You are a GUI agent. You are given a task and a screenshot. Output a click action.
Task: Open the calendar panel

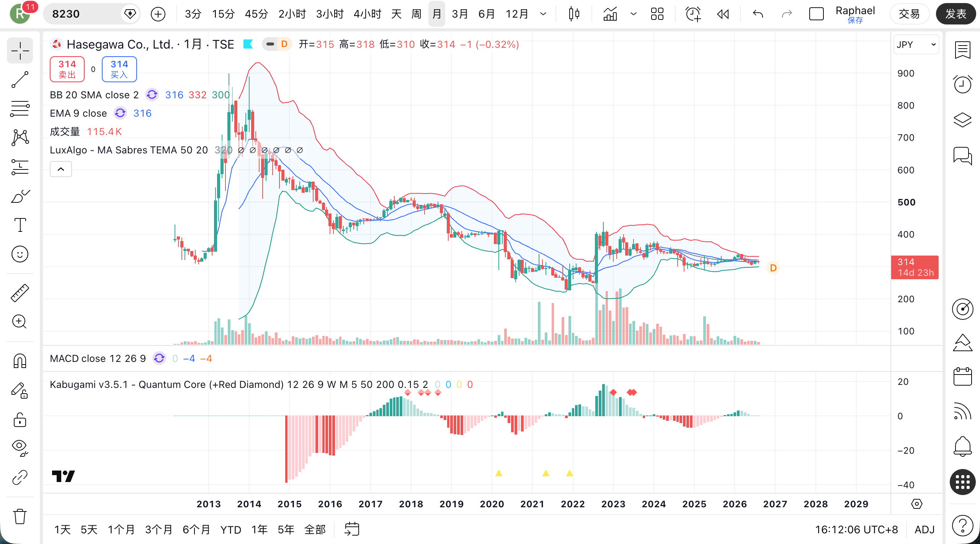962,376
